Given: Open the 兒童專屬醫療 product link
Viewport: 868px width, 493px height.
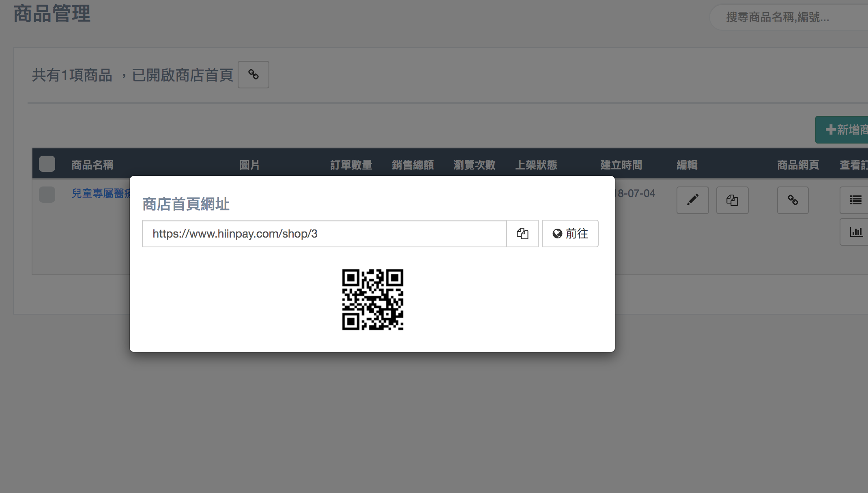Looking at the screenshot, I should coord(101,193).
